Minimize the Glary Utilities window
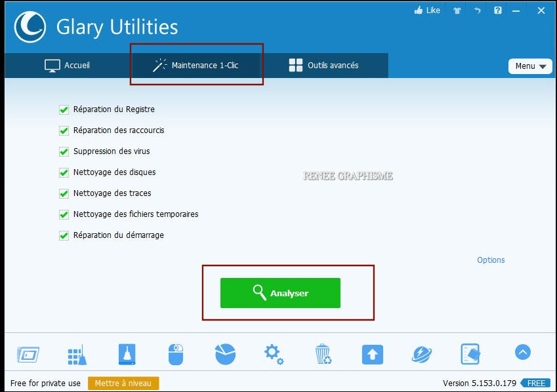 [516, 11]
